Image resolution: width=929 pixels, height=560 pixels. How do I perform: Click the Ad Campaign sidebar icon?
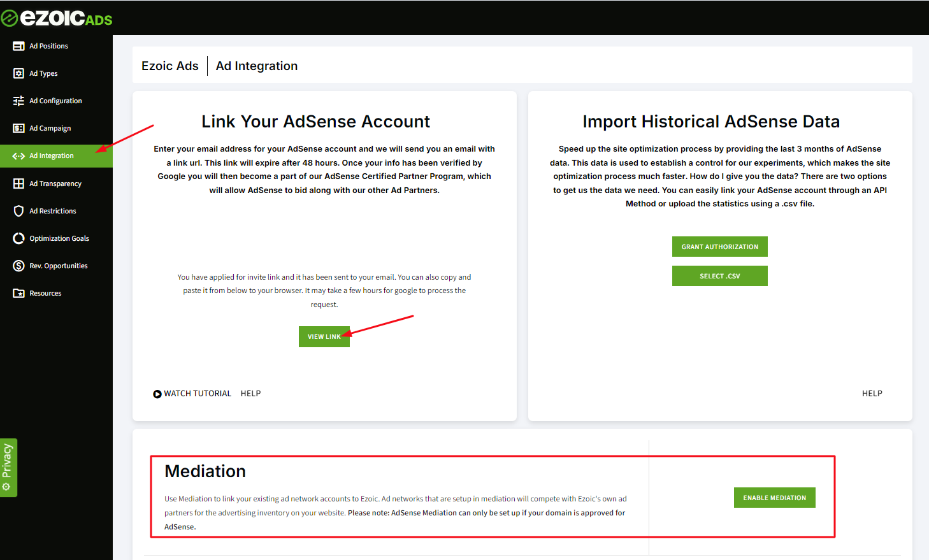coord(18,128)
